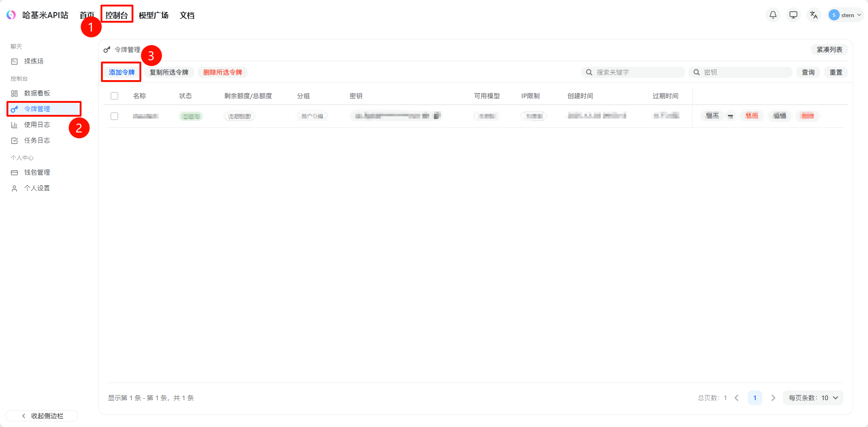Click 删除所选令牌 button
Screen dimensions: 868x427
[223, 72]
